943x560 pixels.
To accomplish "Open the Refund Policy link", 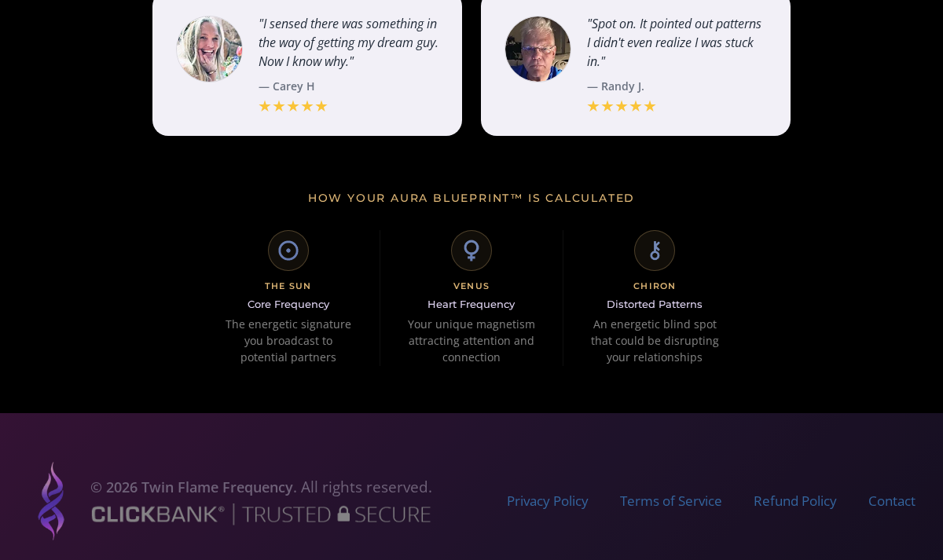I will (795, 501).
